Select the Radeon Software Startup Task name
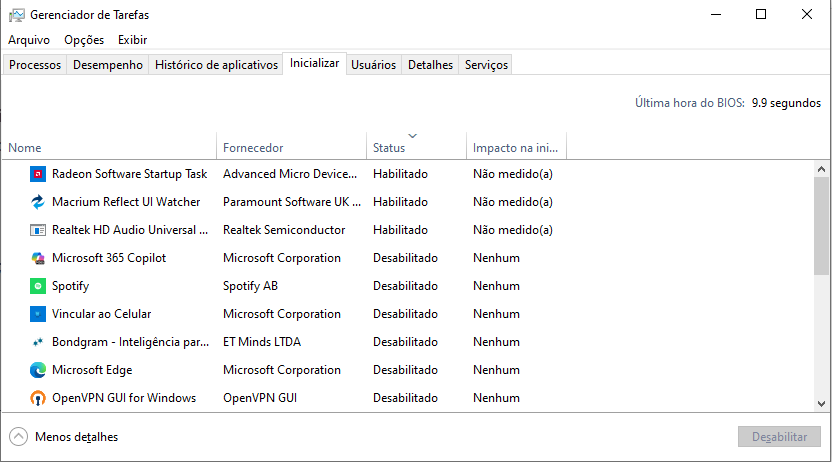832x462 pixels. point(129,174)
